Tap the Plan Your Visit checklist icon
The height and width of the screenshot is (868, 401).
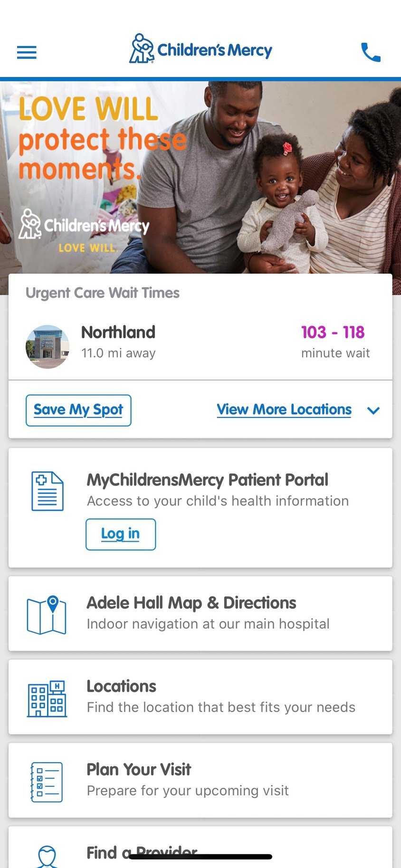47,782
